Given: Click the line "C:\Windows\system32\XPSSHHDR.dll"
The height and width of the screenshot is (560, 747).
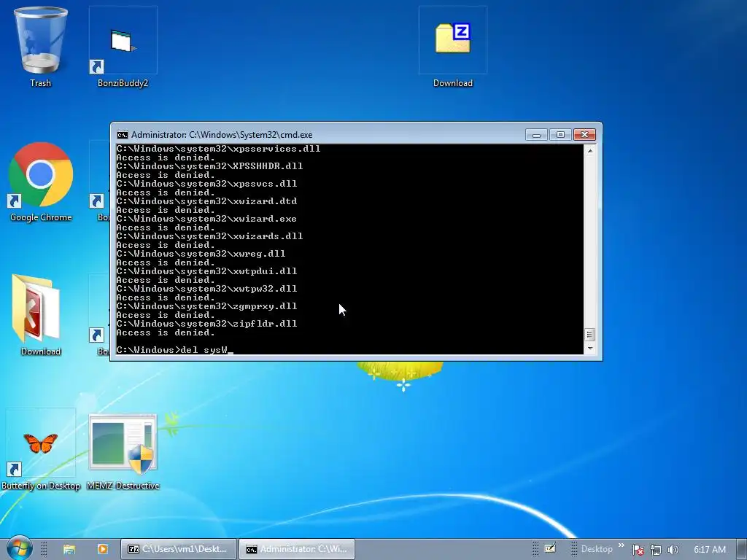Looking at the screenshot, I should [209, 166].
